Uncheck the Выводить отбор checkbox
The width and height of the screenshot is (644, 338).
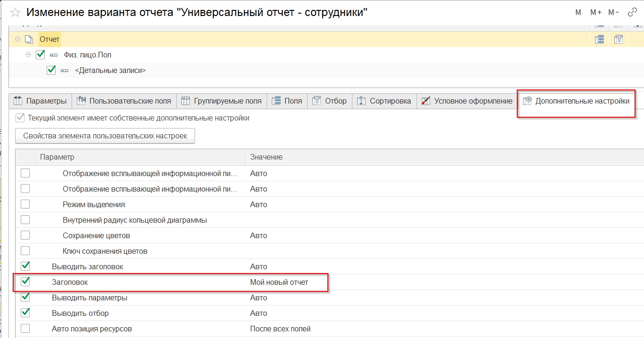coord(25,313)
